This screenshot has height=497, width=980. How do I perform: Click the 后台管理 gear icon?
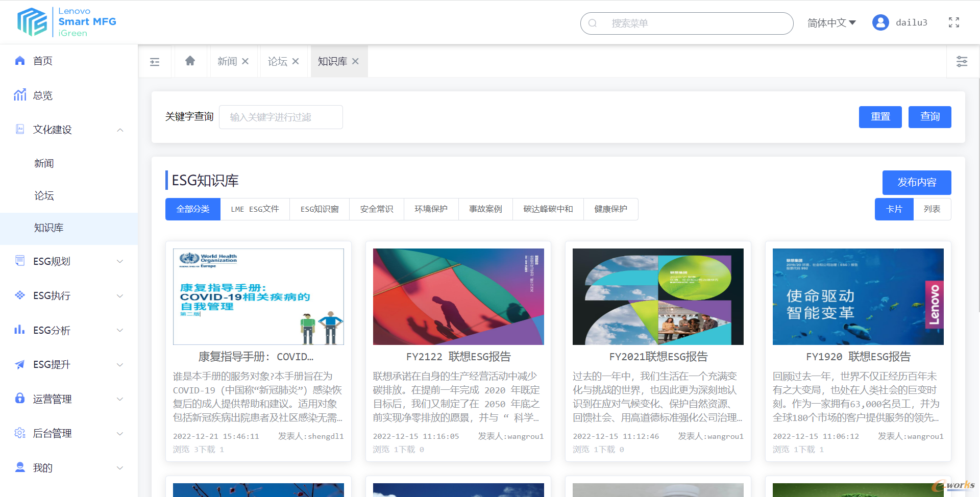pyautogui.click(x=20, y=433)
